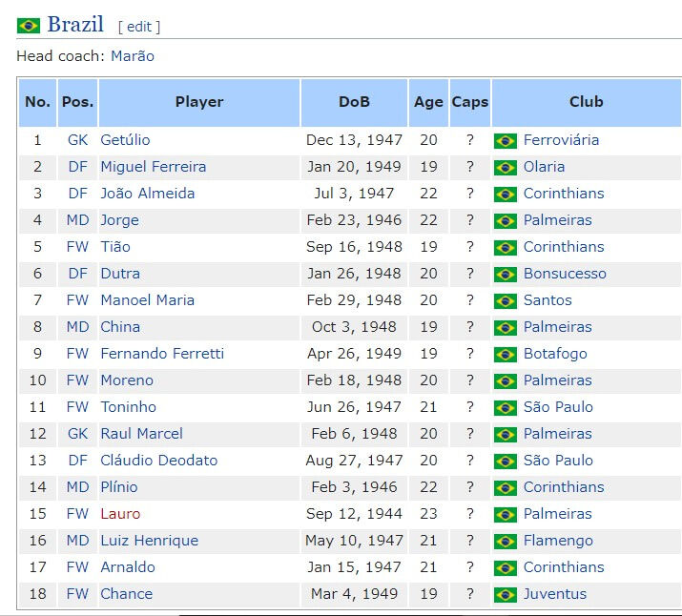The height and width of the screenshot is (616, 682).
Task: Click the MD position link for China
Action: (78, 327)
